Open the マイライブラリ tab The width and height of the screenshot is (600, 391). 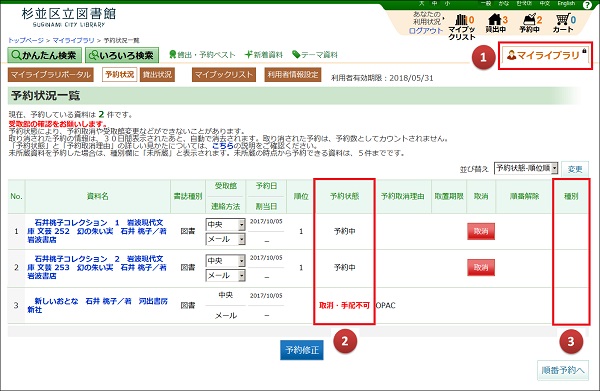coord(545,55)
